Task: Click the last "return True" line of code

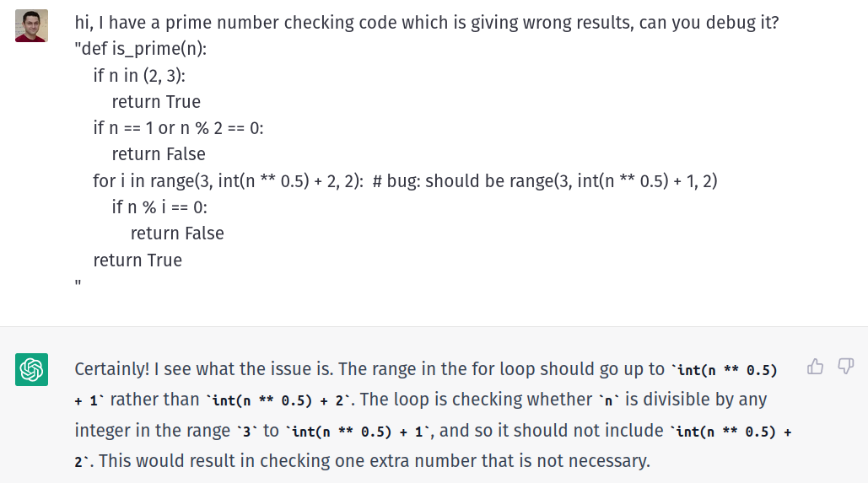Action: point(137,260)
